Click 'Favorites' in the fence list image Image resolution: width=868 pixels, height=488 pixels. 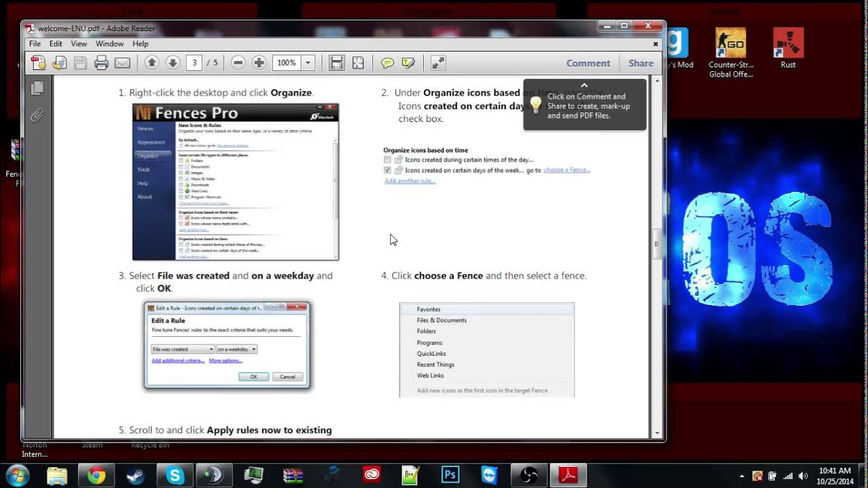tap(429, 309)
